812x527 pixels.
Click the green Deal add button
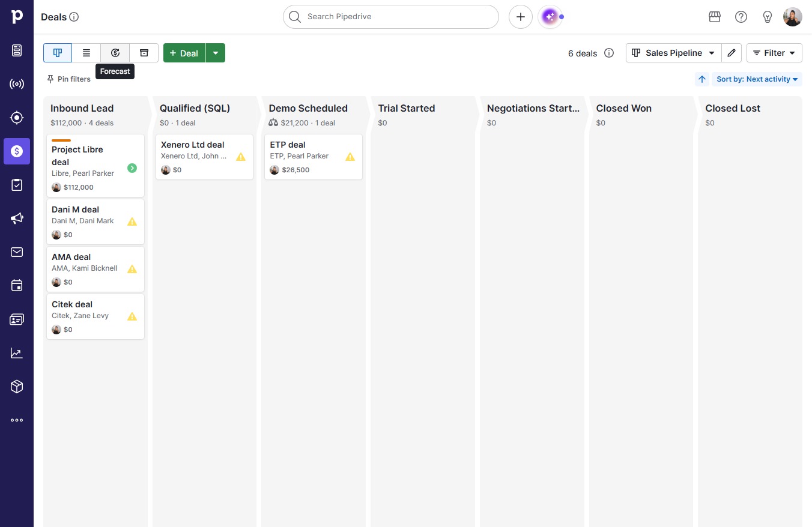click(184, 53)
